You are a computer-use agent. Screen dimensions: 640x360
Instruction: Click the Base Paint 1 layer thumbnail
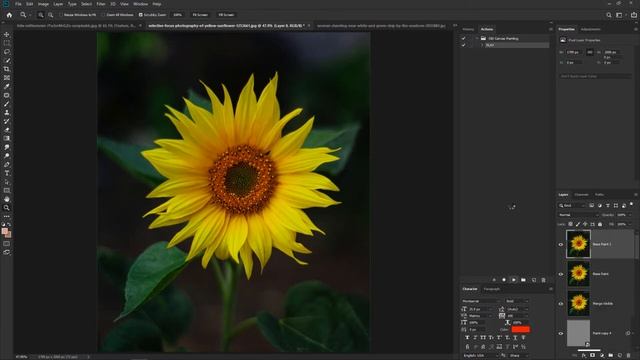(578, 244)
